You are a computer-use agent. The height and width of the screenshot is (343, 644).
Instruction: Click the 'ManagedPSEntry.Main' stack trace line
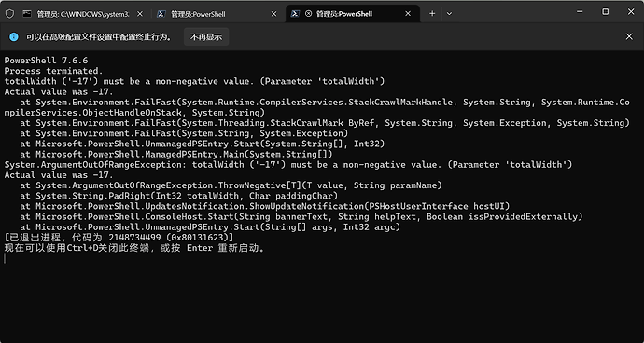tap(176, 155)
